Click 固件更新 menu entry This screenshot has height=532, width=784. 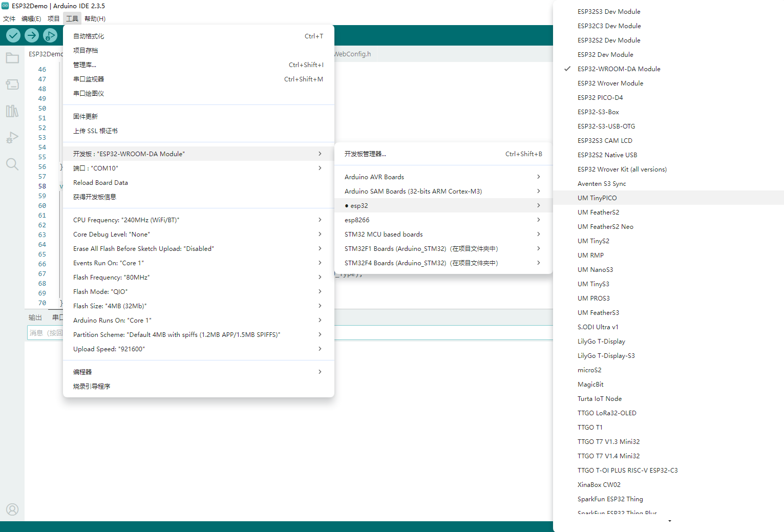(x=199, y=116)
